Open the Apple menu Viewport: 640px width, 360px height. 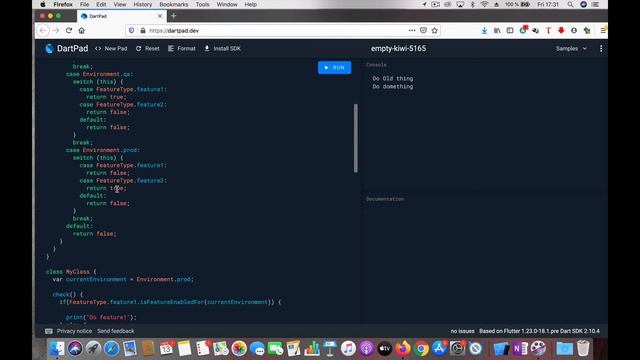[43, 4]
